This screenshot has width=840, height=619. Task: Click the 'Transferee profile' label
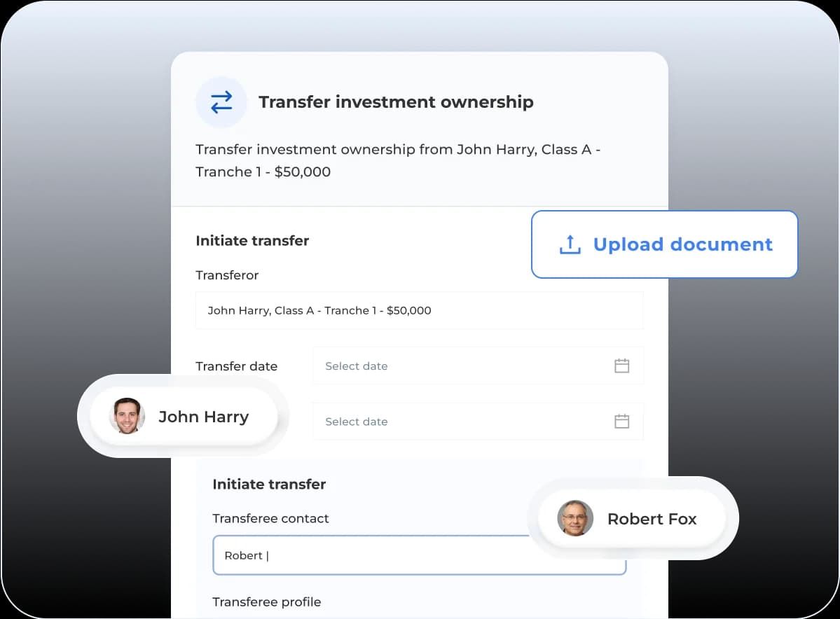266,602
